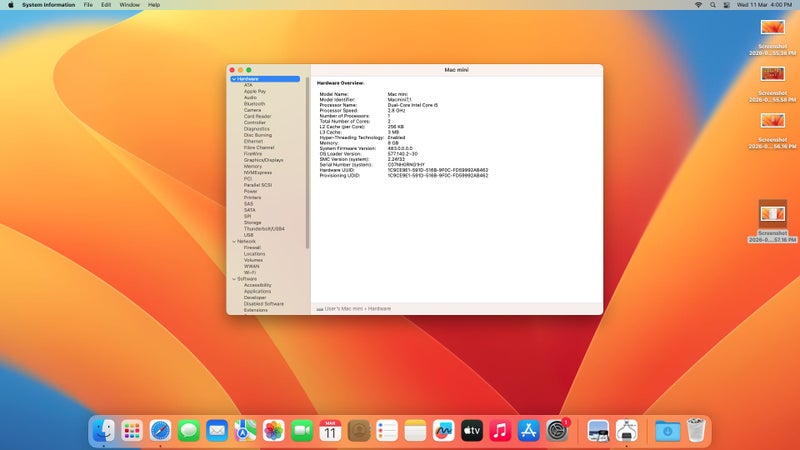Open the App Store icon
Image resolution: width=800 pixels, height=450 pixels.
click(x=529, y=431)
